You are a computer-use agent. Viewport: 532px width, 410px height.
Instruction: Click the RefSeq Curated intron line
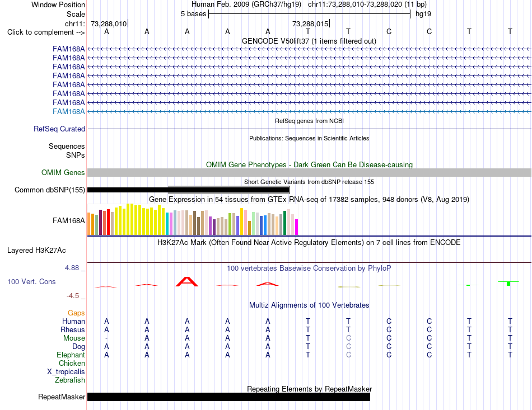[309, 129]
